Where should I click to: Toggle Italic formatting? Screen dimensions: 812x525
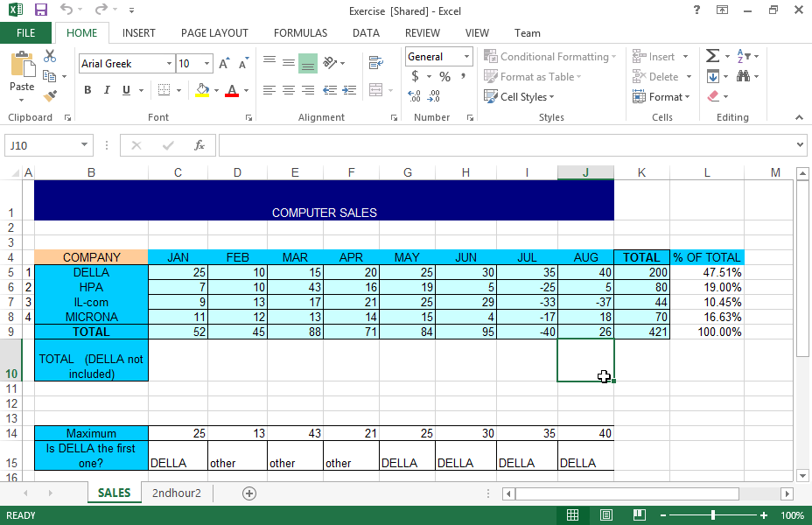pos(108,90)
